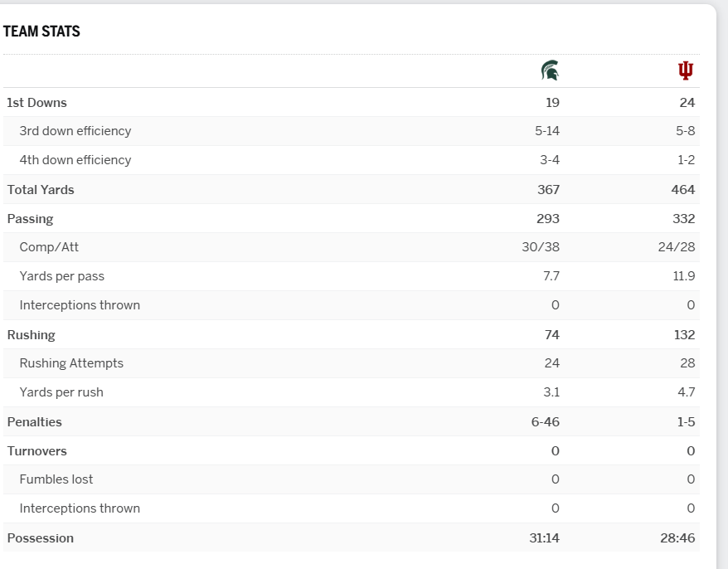
Task: Click Michigan State's 31:14 possession time
Action: tap(544, 538)
